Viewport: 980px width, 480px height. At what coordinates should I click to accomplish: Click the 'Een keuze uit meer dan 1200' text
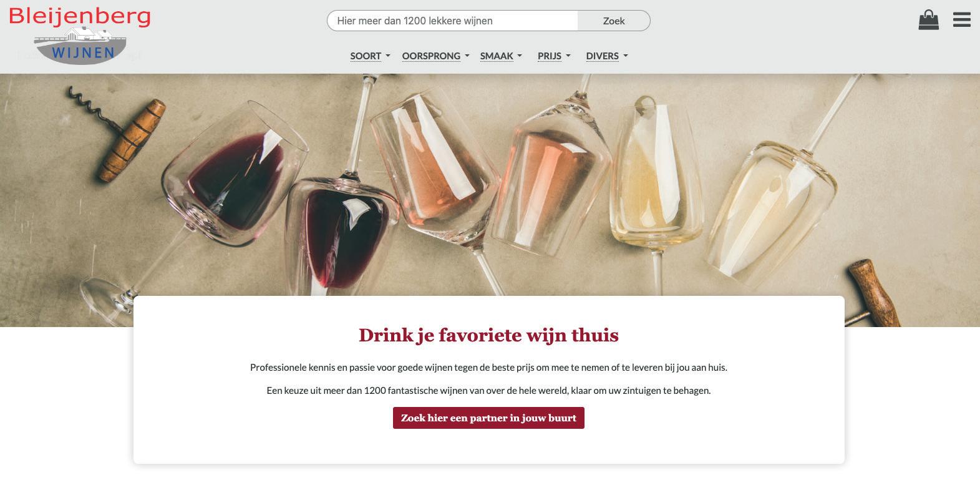488,390
